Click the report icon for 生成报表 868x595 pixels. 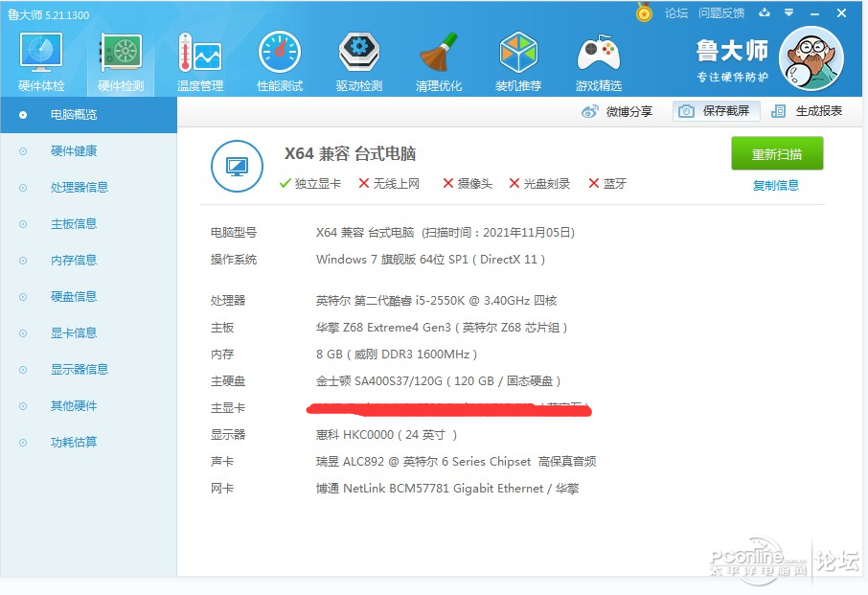pyautogui.click(x=778, y=111)
